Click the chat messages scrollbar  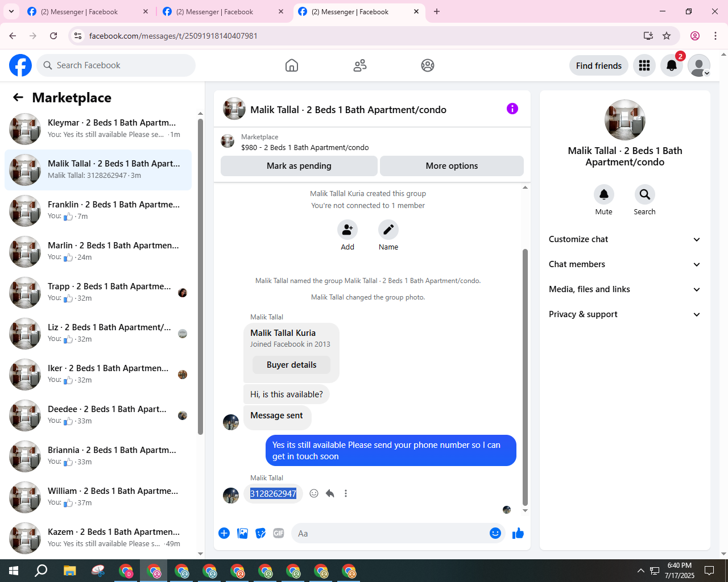pyautogui.click(x=525, y=377)
